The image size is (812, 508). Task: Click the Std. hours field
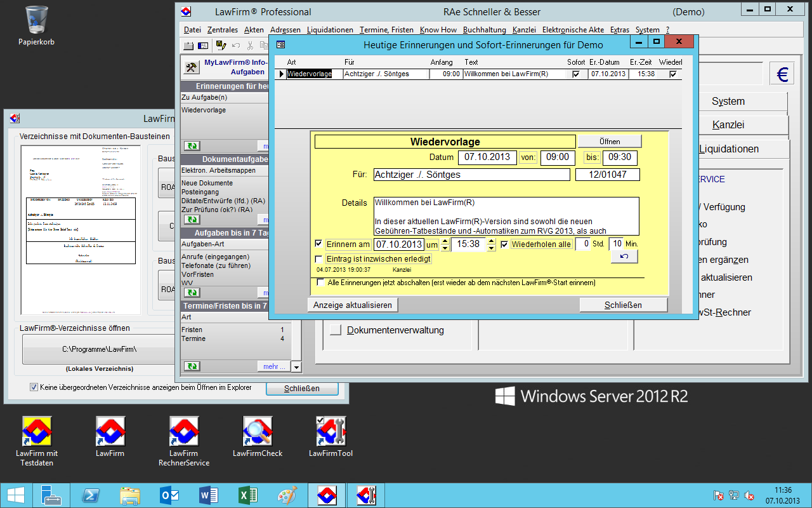tap(583, 244)
